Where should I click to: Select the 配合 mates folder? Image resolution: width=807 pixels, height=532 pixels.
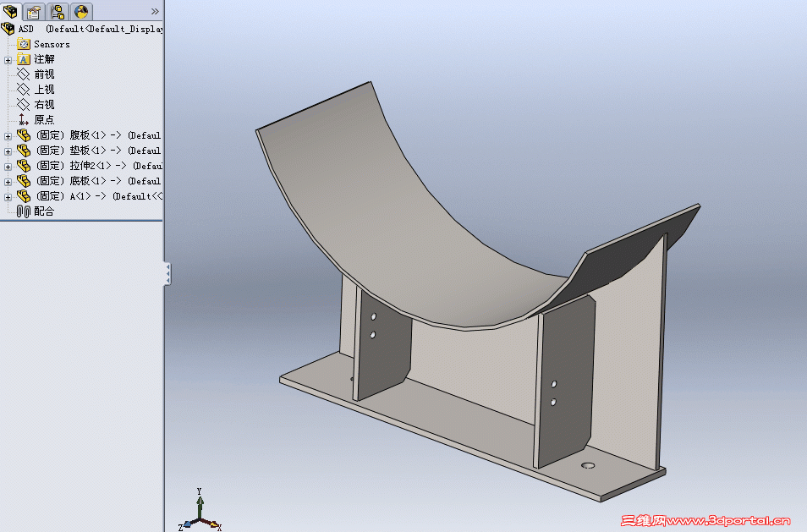44,211
